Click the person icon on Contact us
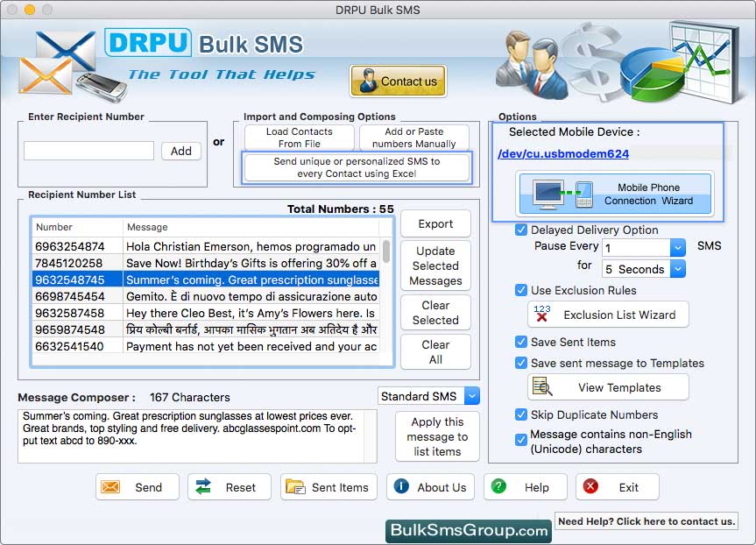The image size is (756, 545). coord(368,81)
